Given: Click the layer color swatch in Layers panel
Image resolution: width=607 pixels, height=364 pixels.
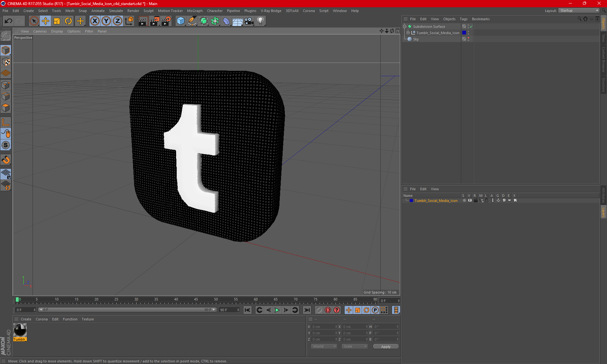Looking at the screenshot, I should [411, 201].
